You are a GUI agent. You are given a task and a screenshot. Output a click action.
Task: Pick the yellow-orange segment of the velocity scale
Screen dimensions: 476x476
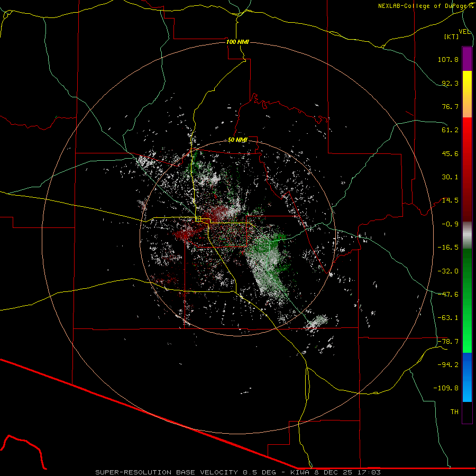(467, 94)
